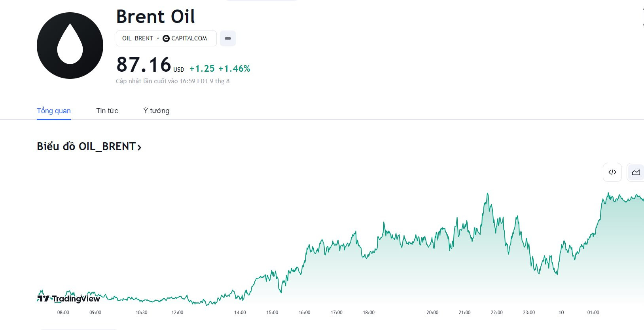Click the Brent Oil page title
The height and width of the screenshot is (330, 644).
(x=155, y=17)
